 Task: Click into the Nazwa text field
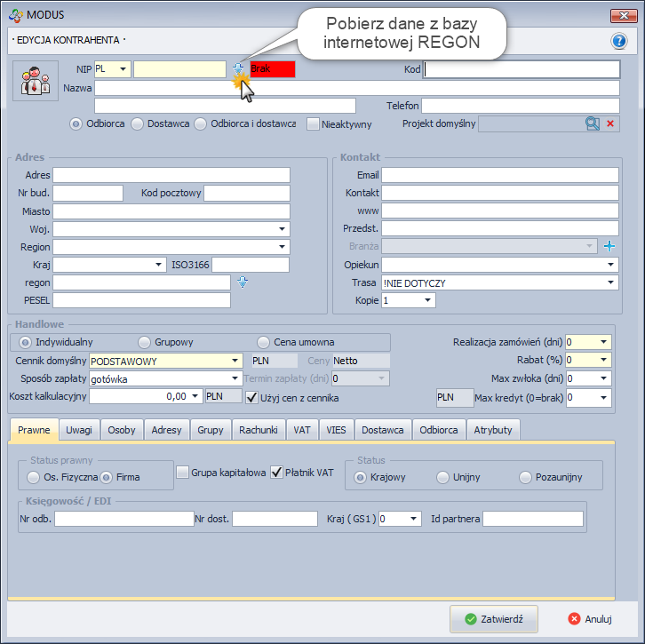click(x=356, y=88)
